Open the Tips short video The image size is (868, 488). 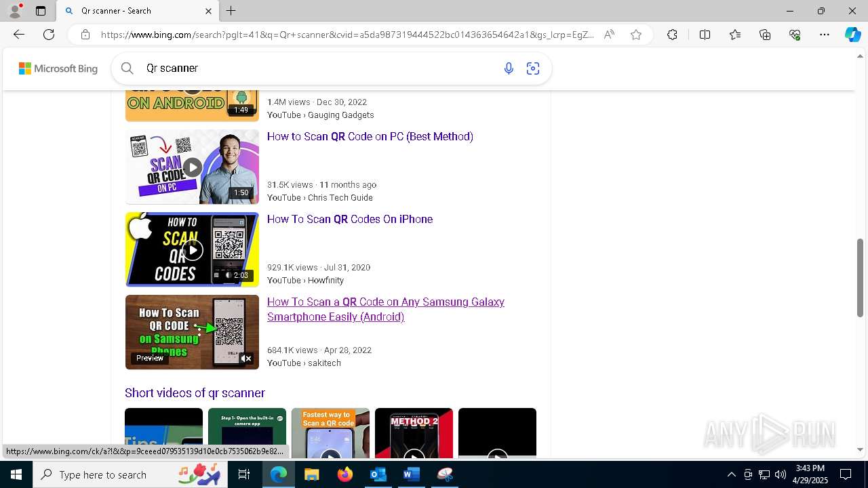pos(163,432)
